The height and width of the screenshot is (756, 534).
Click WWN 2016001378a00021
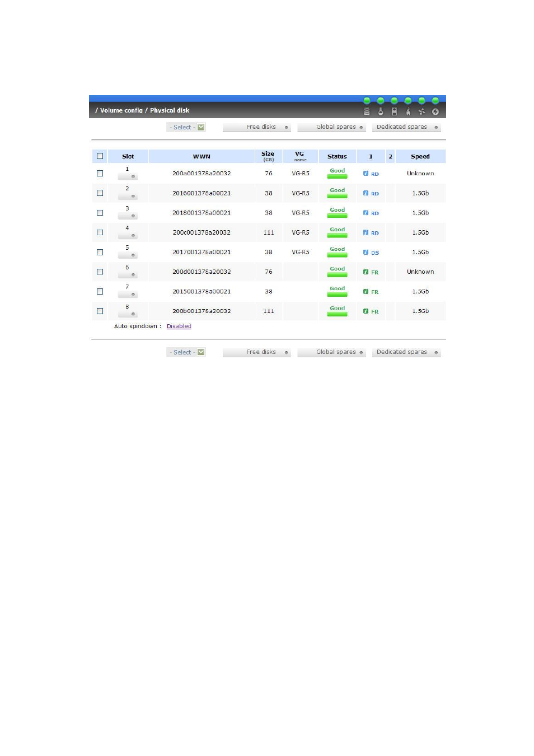coord(202,193)
